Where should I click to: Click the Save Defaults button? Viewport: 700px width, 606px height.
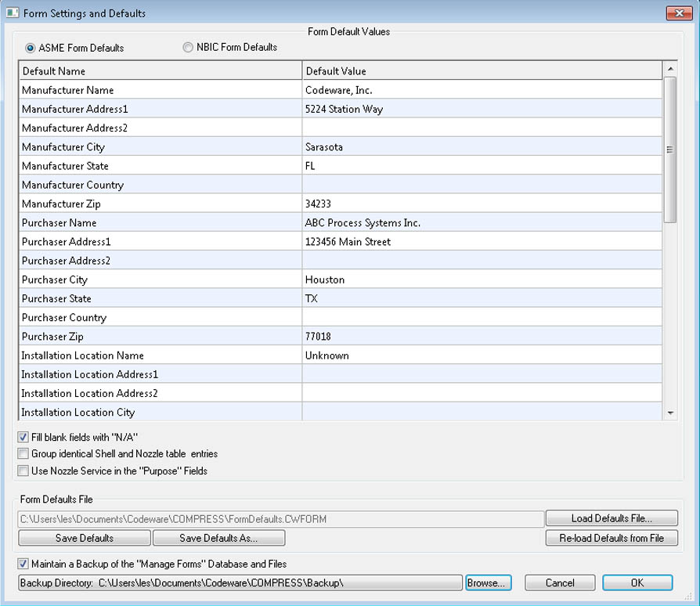[x=84, y=538]
